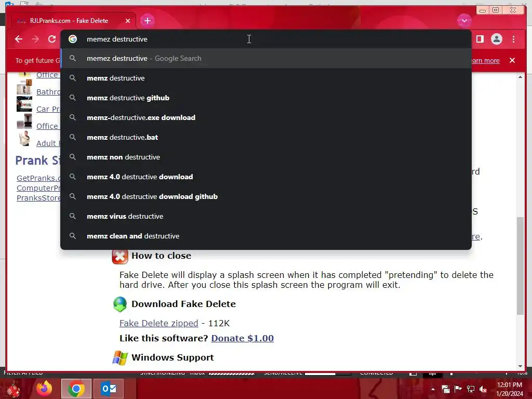Select 'memz-destructive.exe download' suggestion
Image resolution: width=532 pixels, height=399 pixels.
266,117
